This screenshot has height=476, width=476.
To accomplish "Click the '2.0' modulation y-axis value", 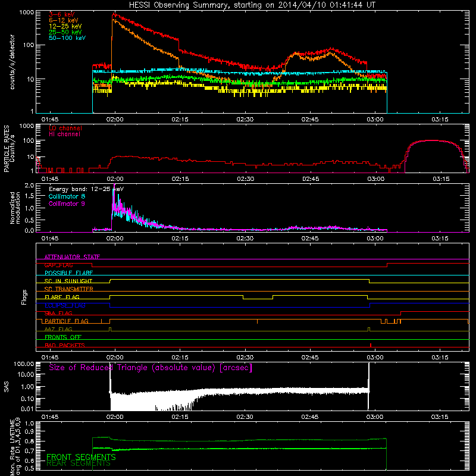I will [x=29, y=186].
